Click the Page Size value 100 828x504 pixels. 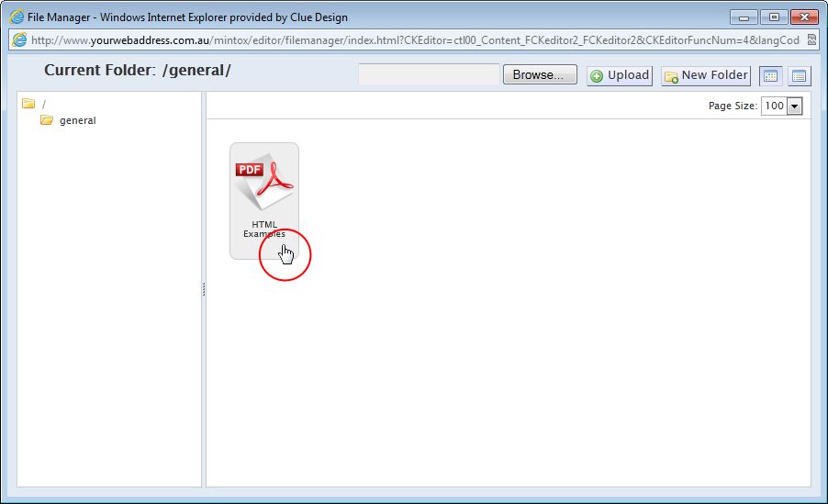click(774, 106)
